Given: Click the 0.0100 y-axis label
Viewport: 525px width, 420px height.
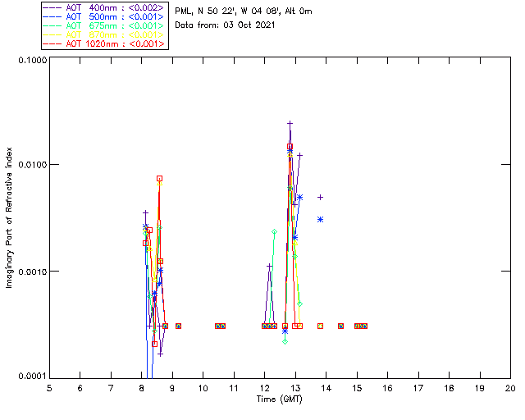Looking at the screenshot, I should (33, 165).
